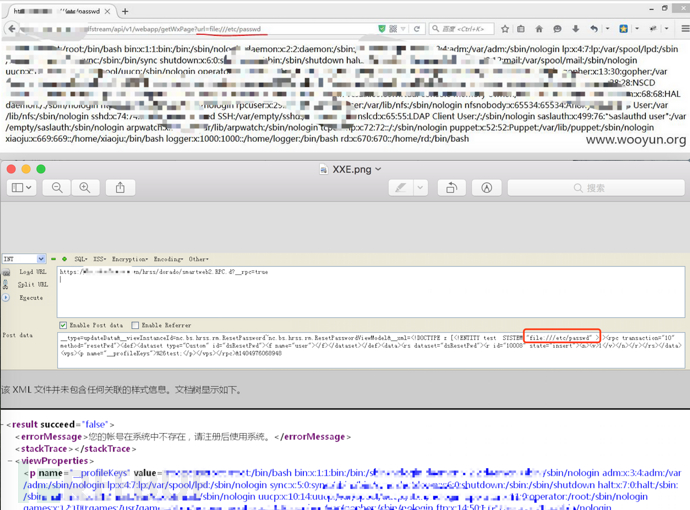
Task: Click the HackBar URL text area
Action: (371, 292)
